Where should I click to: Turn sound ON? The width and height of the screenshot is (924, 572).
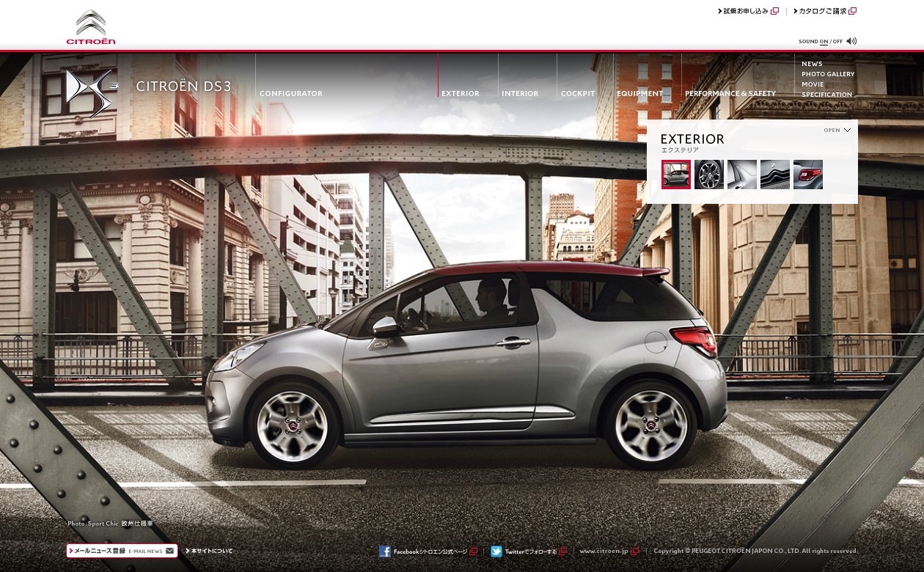click(824, 42)
